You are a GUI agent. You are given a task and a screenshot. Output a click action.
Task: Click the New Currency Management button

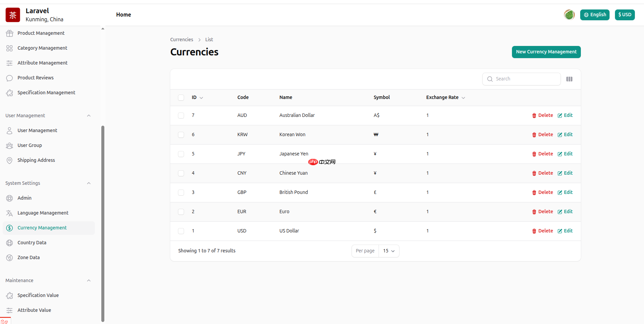(x=546, y=52)
